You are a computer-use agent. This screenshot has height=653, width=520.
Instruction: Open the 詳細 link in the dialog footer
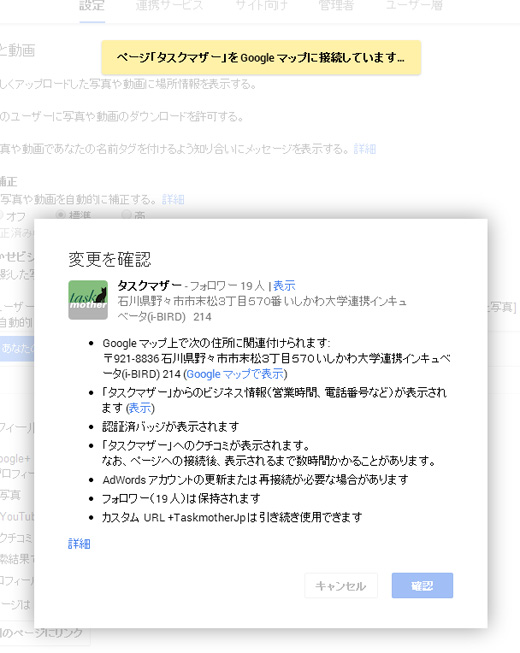[79, 543]
